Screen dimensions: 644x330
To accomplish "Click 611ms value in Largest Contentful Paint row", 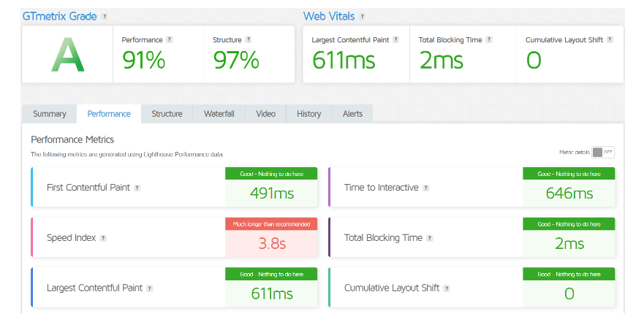I will (272, 294).
